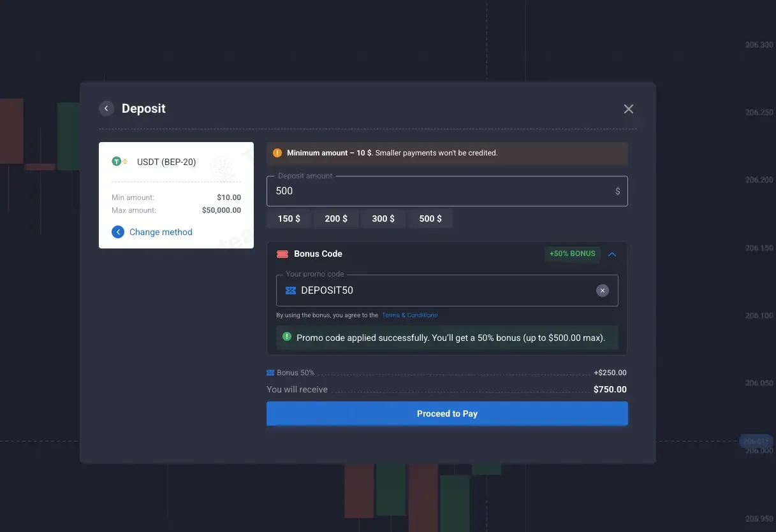
Task: Click the red Bonus Code ticket icon
Action: (x=282, y=254)
